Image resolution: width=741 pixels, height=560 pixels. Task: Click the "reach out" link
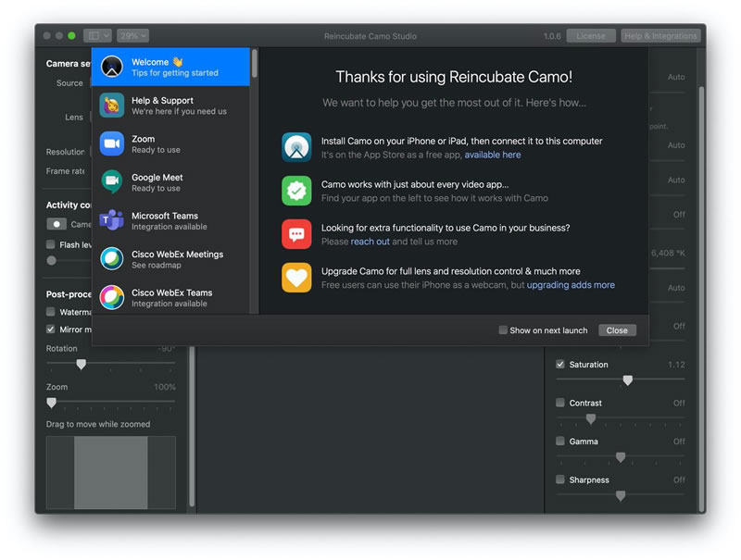[x=370, y=242]
